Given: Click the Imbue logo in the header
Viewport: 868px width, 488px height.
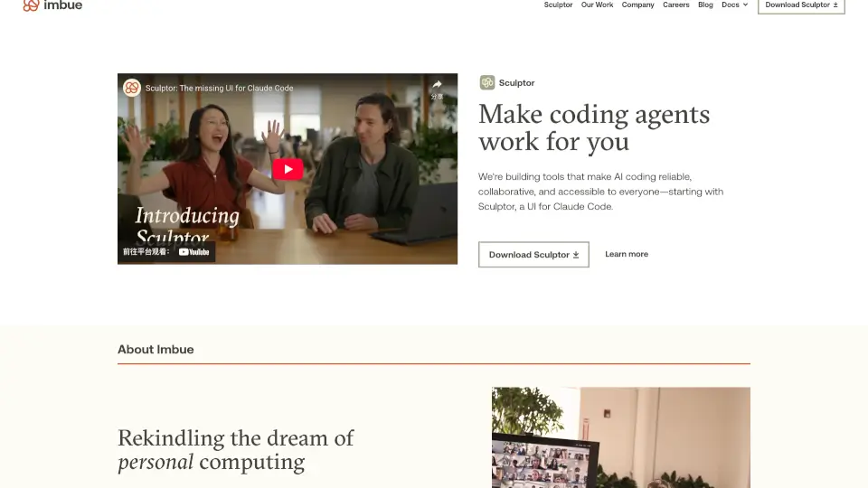Looking at the screenshot, I should (x=52, y=5).
